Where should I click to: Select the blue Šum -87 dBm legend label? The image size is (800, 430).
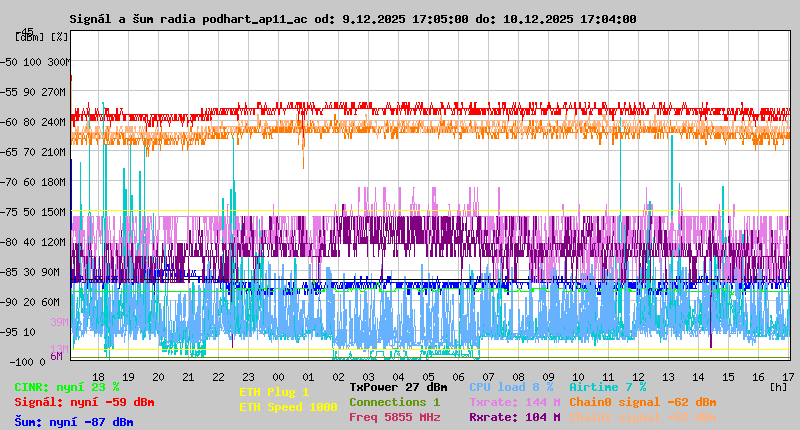[74, 422]
